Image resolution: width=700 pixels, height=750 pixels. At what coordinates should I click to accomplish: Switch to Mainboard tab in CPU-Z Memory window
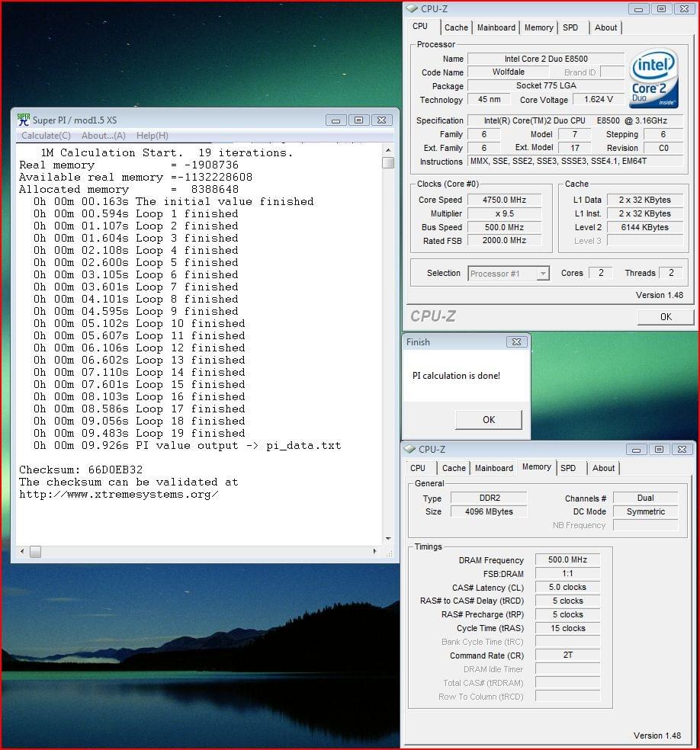tap(494, 468)
